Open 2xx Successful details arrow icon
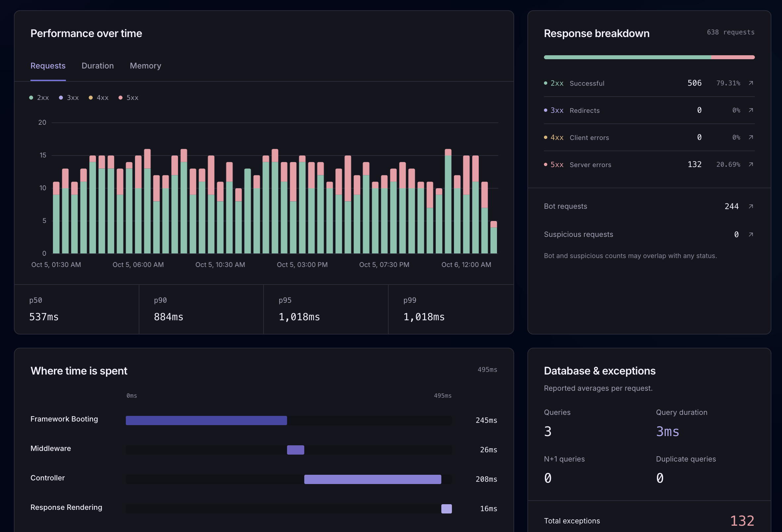This screenshot has width=782, height=532. tap(751, 83)
